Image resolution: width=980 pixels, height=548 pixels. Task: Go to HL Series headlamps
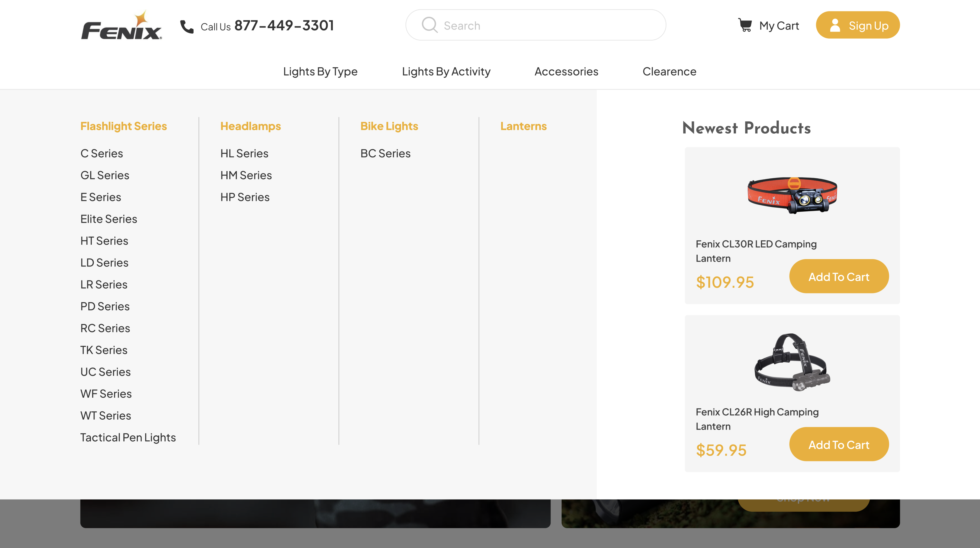pyautogui.click(x=244, y=153)
